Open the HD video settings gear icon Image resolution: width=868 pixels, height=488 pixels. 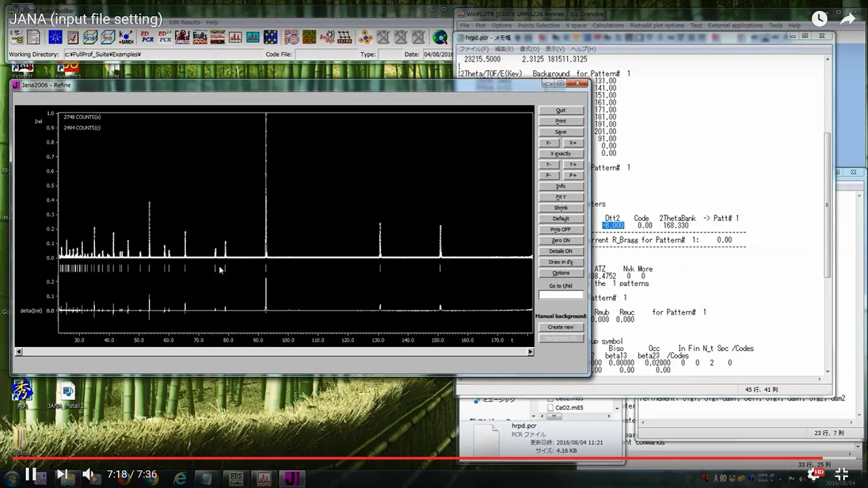814,474
